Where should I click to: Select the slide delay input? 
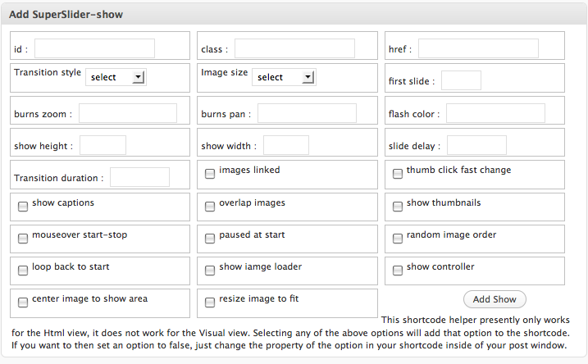476,145
